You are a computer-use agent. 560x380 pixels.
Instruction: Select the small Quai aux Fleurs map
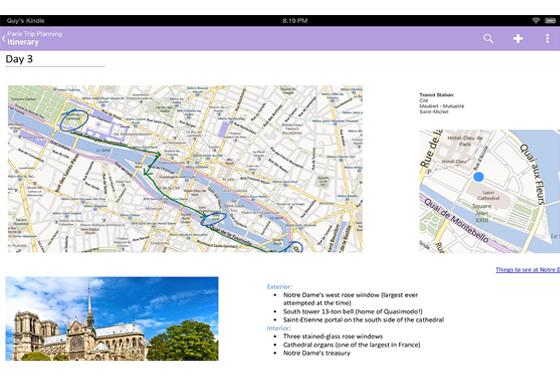click(x=489, y=191)
